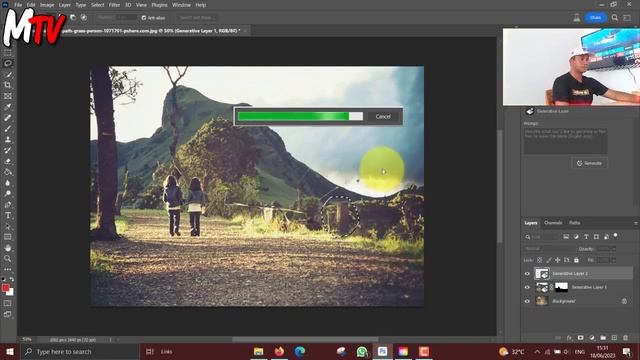Click the Quick Mask mode icon
The height and width of the screenshot is (360, 640).
(8, 303)
